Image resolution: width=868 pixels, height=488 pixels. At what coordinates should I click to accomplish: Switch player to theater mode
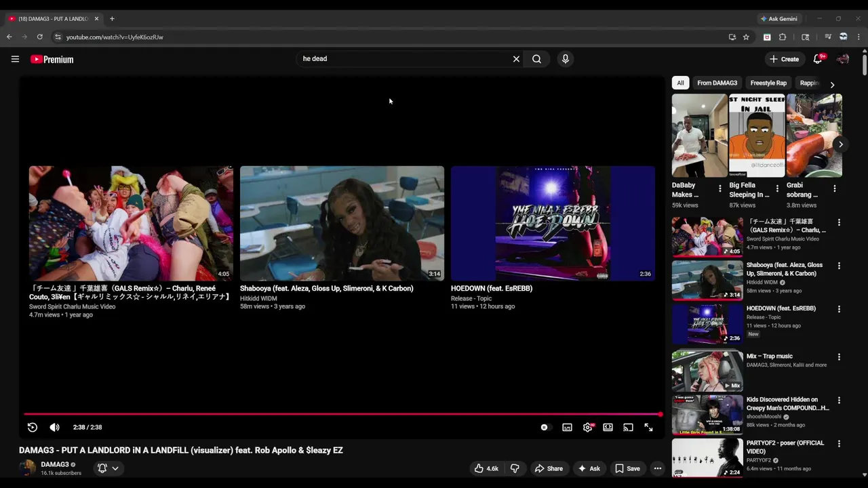[608, 427]
